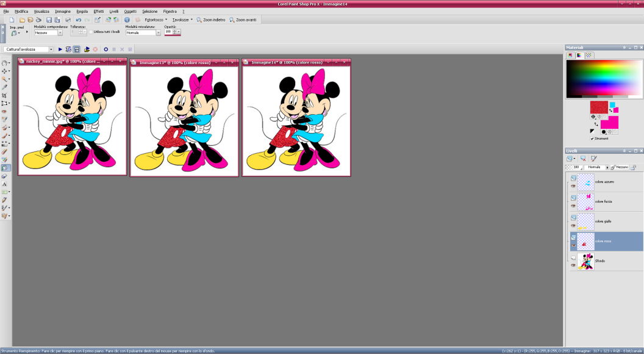Toggle visibility of colore rosso layer

(x=573, y=245)
